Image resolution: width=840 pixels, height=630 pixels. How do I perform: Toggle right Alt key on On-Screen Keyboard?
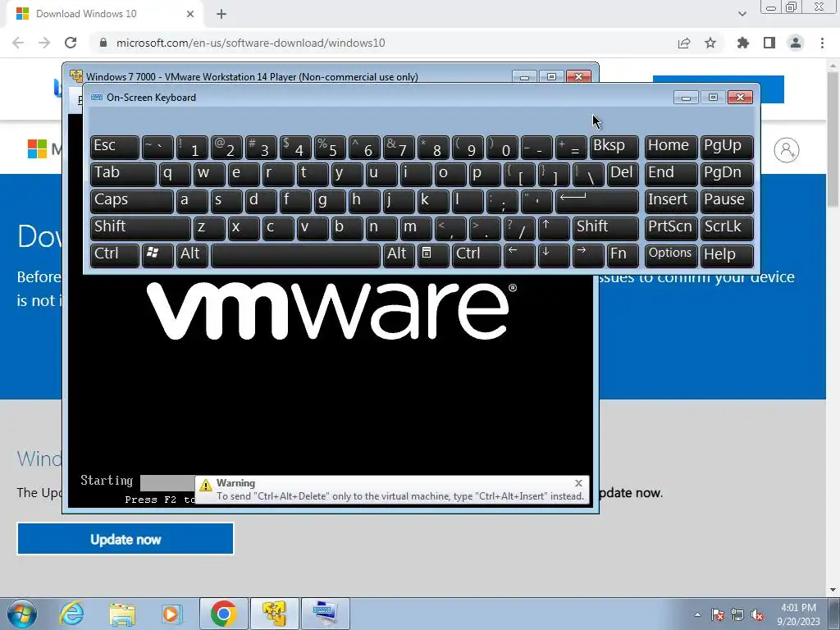pos(399,254)
